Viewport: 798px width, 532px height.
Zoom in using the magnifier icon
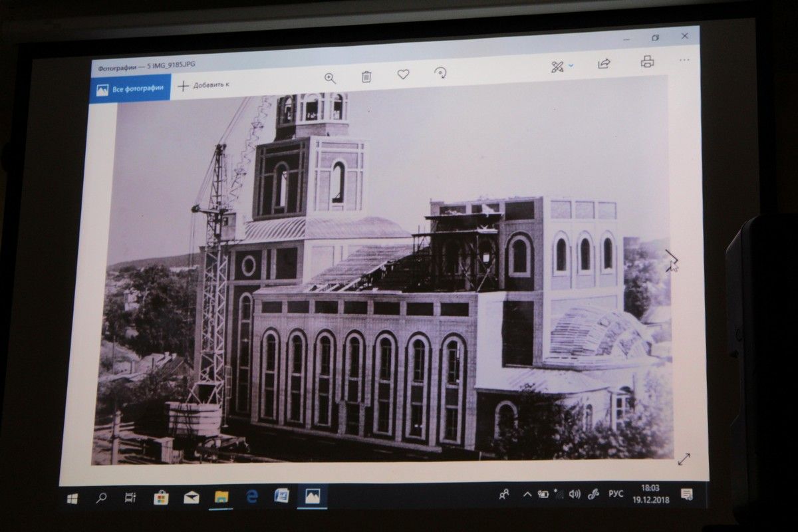[x=330, y=78]
